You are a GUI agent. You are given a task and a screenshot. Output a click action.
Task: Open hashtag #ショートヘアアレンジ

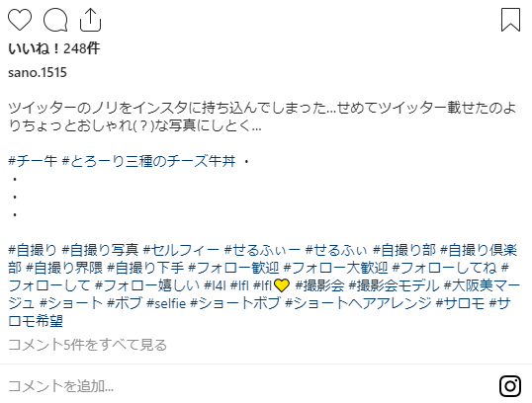pos(358,303)
